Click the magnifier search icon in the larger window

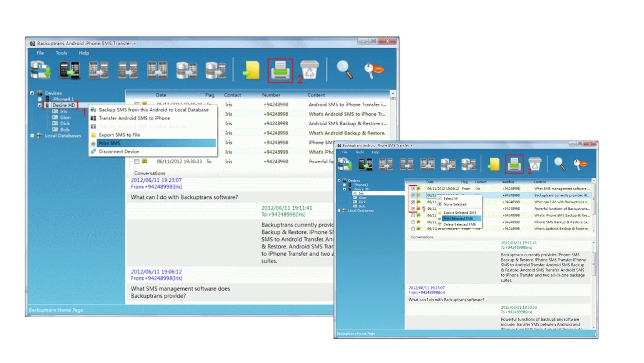pos(344,70)
